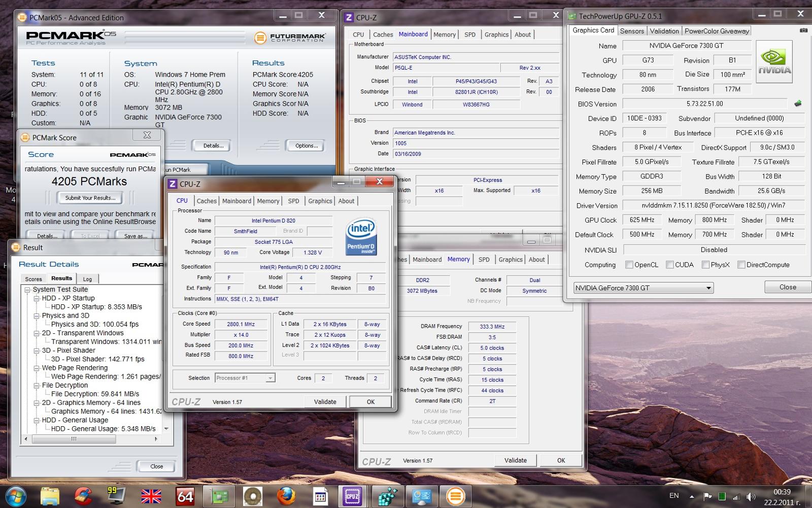Collapse the 2D - Graphics Memory - 64 lines node
The width and height of the screenshot is (812, 508).
pyautogui.click(x=37, y=403)
